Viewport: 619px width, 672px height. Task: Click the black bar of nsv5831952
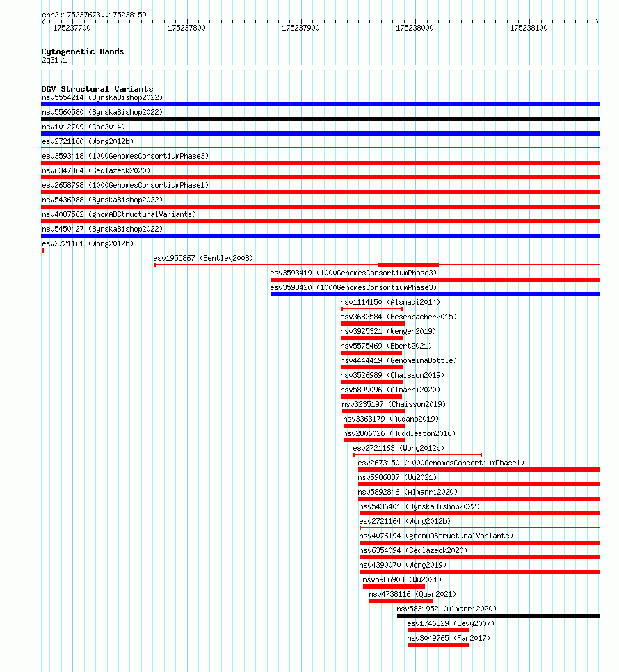tap(498, 616)
